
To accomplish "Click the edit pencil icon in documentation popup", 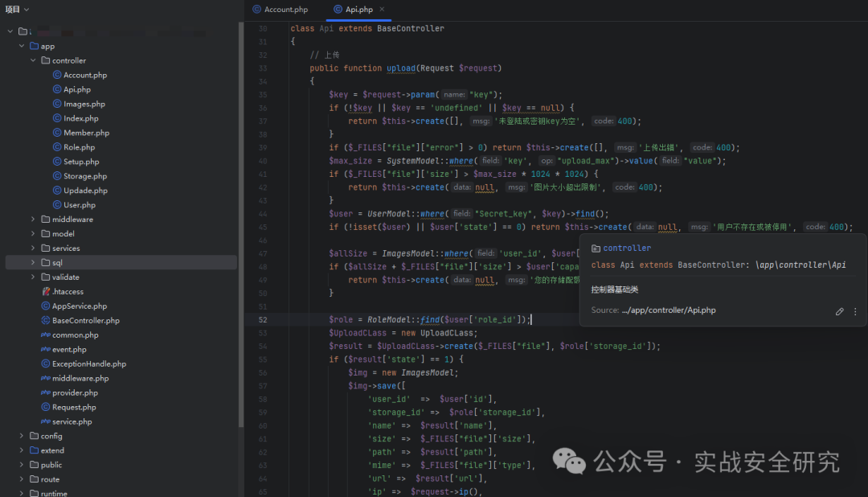I will [x=839, y=311].
